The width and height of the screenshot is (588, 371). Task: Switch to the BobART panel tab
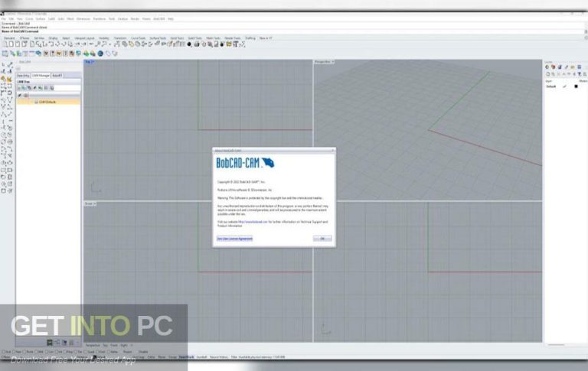pyautogui.click(x=57, y=76)
